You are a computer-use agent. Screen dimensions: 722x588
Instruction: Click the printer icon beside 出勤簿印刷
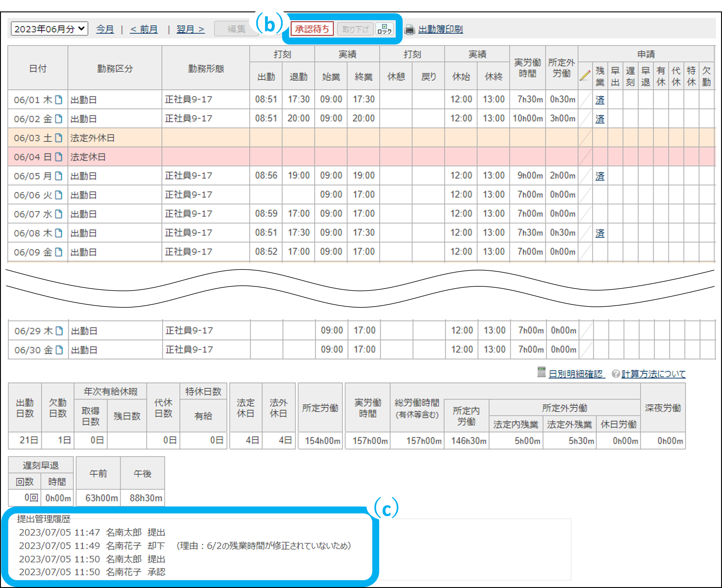pos(410,30)
